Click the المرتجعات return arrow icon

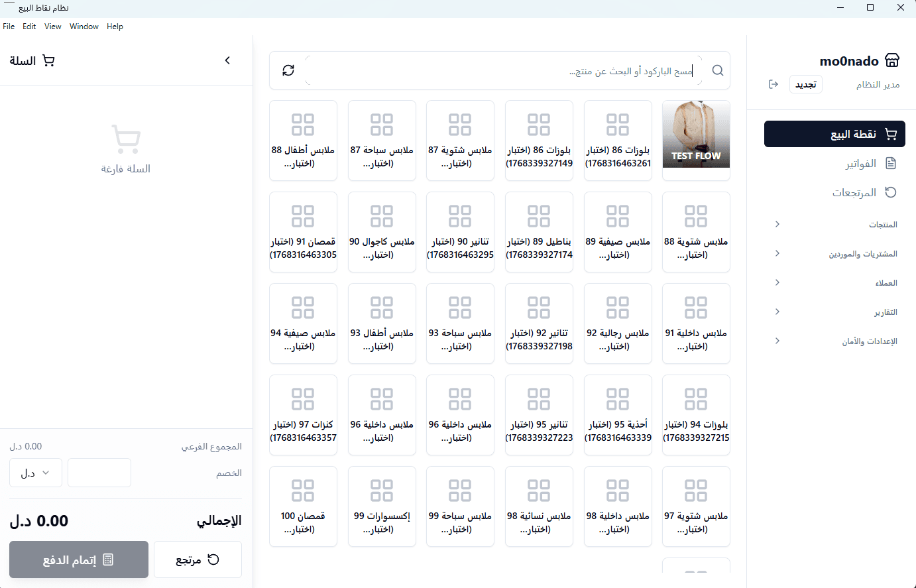click(891, 192)
